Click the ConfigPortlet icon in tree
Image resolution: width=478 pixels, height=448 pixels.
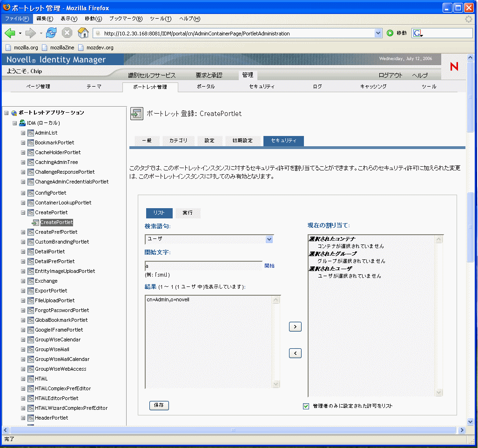(30, 193)
